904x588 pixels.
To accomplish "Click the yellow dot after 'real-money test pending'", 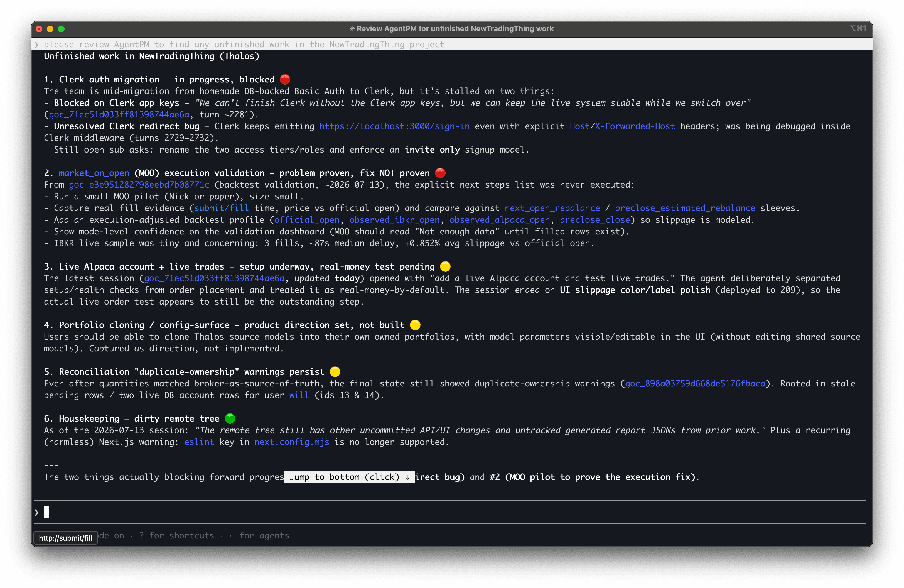I will [x=445, y=267].
